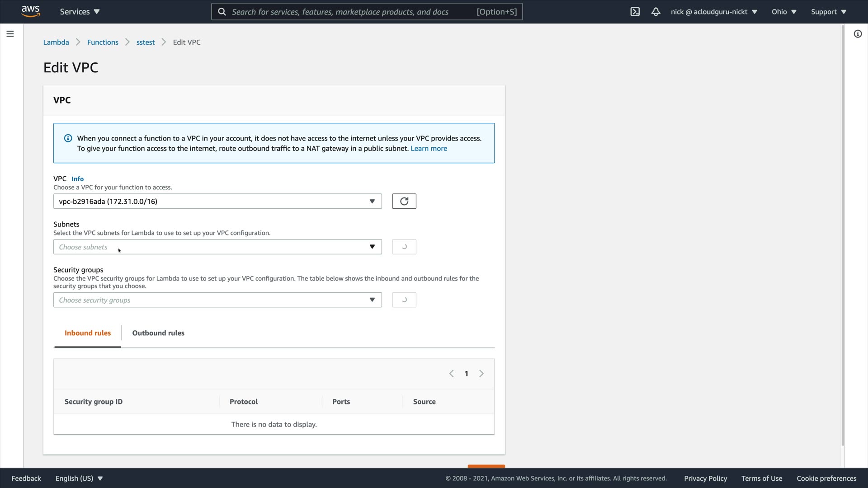The height and width of the screenshot is (488, 868).
Task: Navigate to Functions breadcrumb
Action: click(x=103, y=42)
